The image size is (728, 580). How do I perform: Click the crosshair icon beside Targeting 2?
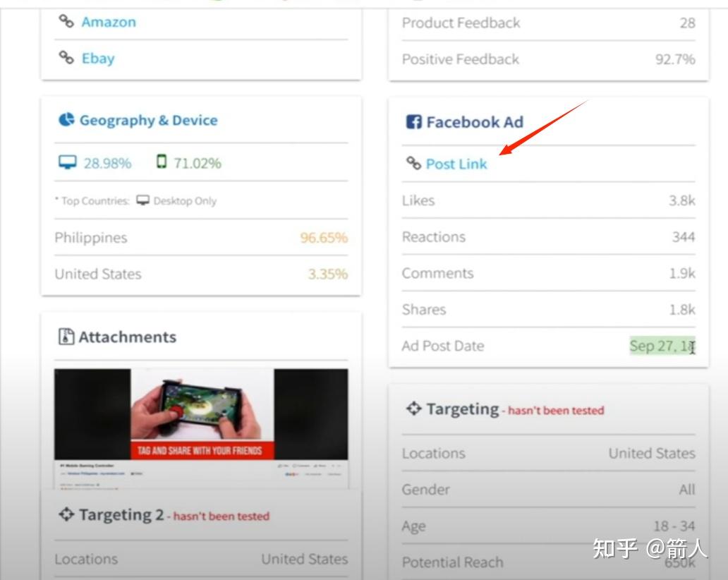pos(66,515)
